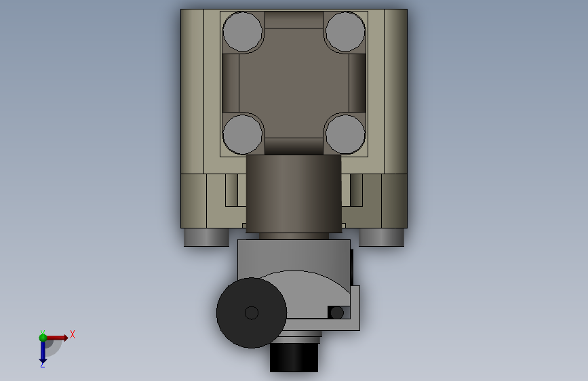Click the green Y axis dot of the triad
This screenshot has height=381, width=588.
click(x=43, y=338)
